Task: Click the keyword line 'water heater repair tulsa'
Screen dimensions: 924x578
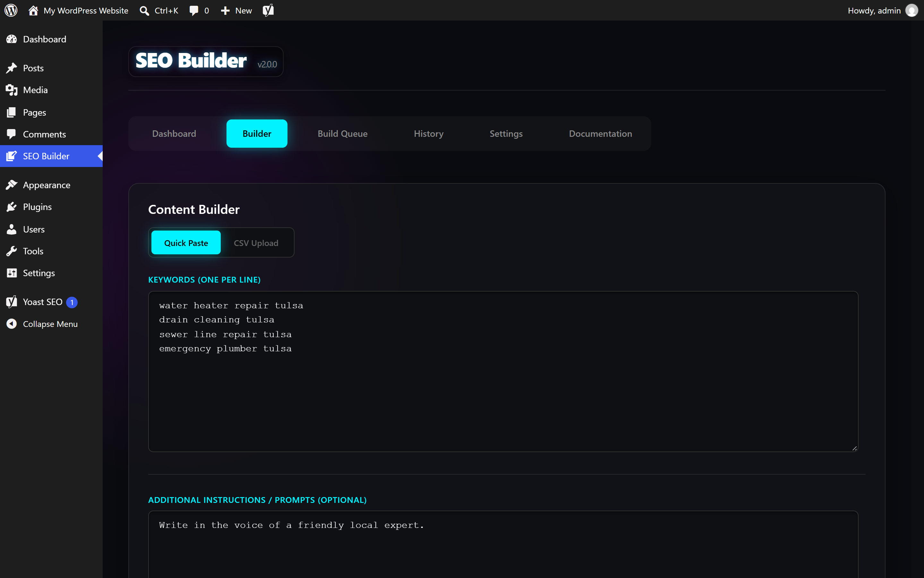Action: [x=231, y=305]
